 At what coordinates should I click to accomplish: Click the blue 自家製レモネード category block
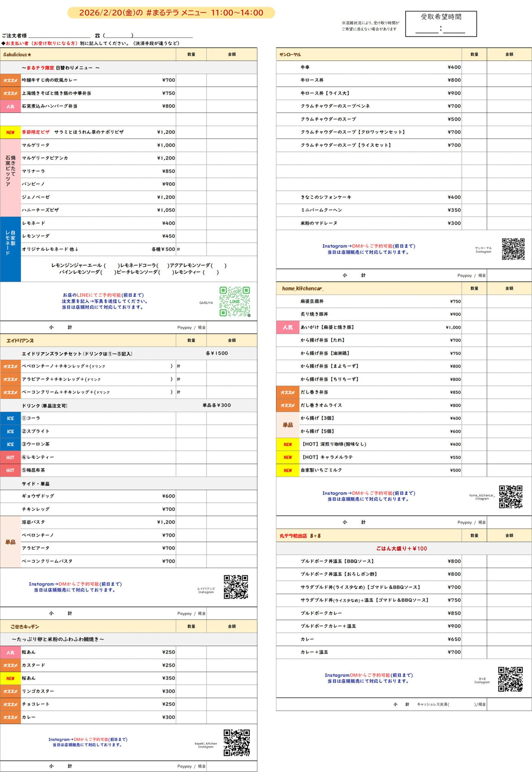10,249
